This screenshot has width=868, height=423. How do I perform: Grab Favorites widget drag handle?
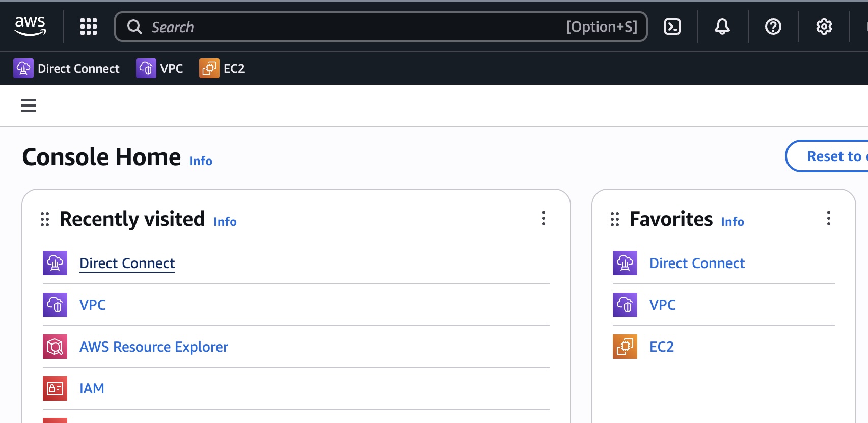tap(615, 219)
